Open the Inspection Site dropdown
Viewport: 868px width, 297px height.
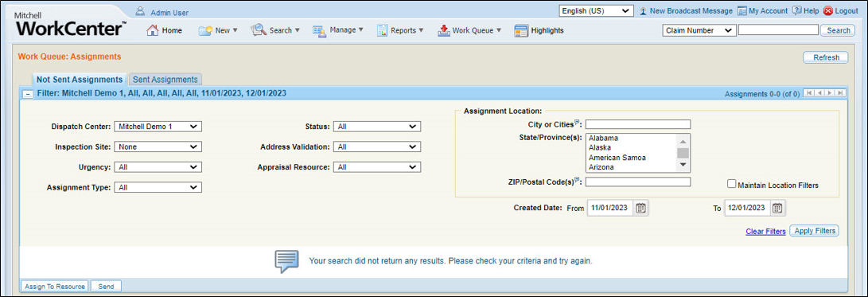[158, 147]
